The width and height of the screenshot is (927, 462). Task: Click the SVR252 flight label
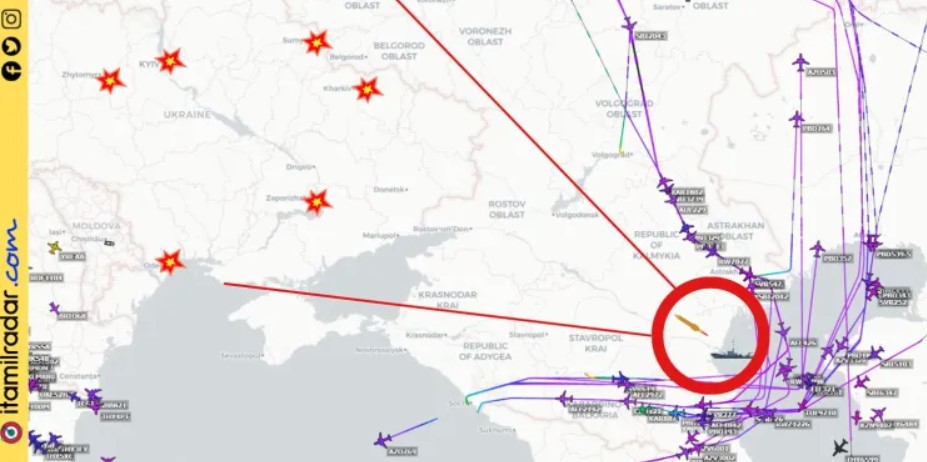(893, 302)
